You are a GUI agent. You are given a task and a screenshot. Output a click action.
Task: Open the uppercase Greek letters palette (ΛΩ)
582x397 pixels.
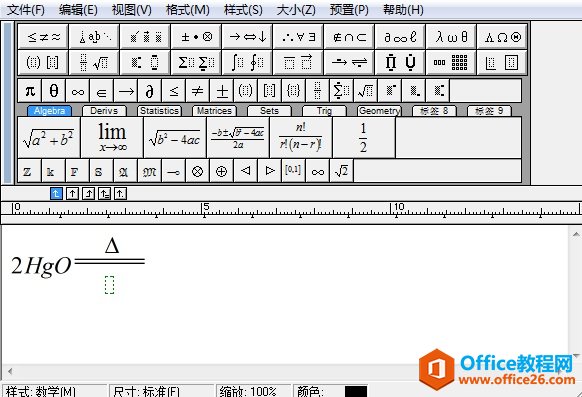coord(502,36)
